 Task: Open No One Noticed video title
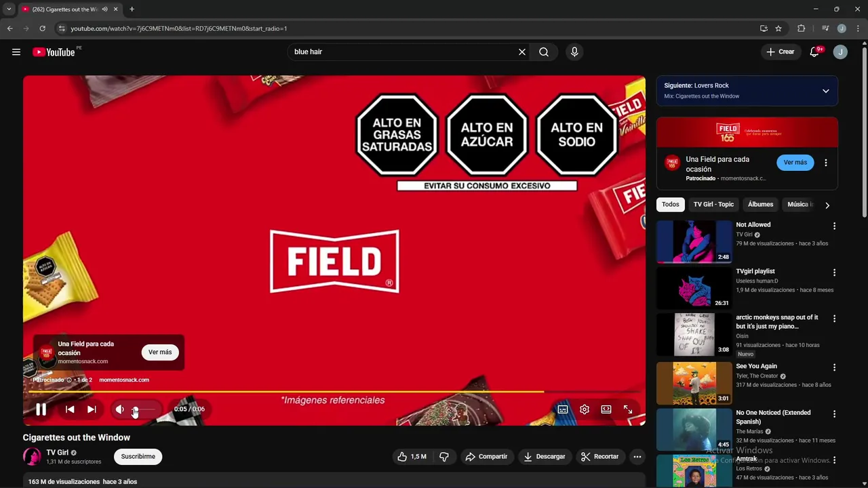[x=773, y=417]
